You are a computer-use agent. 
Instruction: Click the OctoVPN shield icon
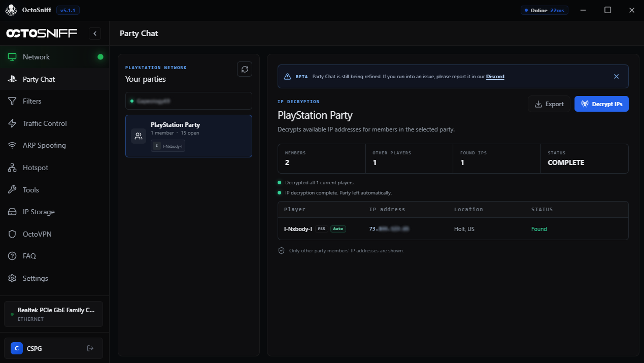coord(13,234)
